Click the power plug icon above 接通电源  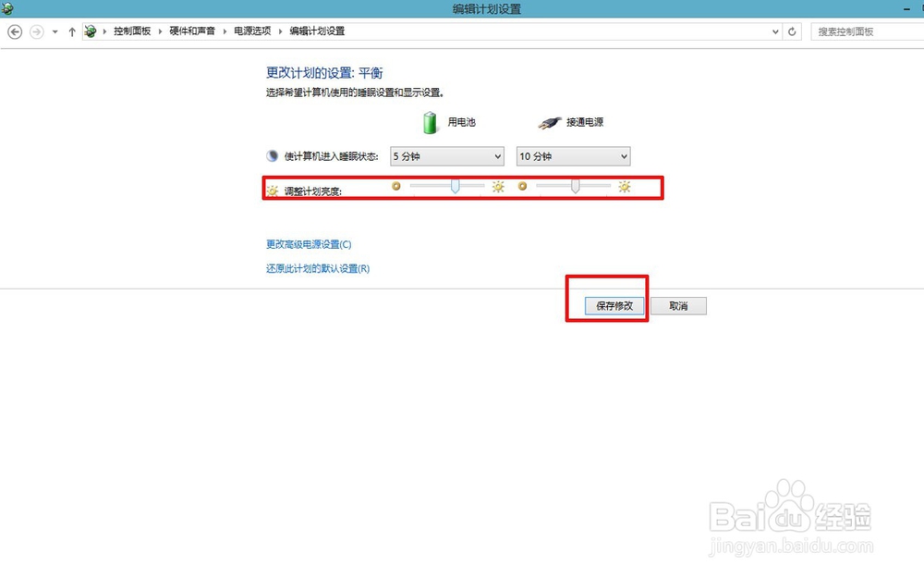click(549, 121)
